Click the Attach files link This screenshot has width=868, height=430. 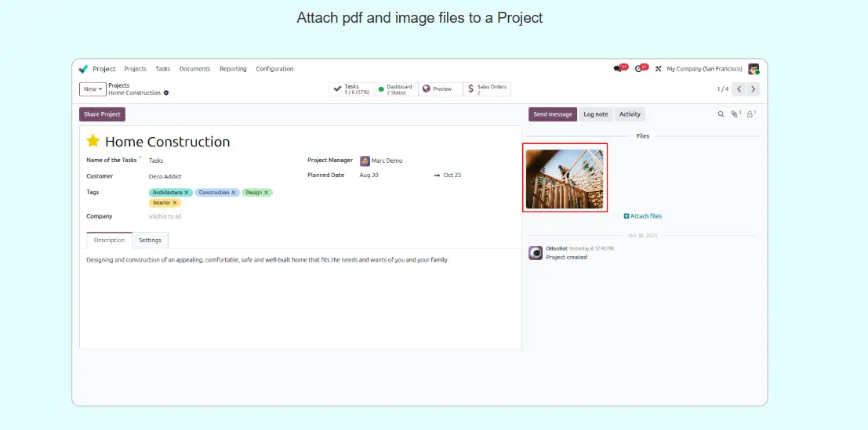pos(643,216)
